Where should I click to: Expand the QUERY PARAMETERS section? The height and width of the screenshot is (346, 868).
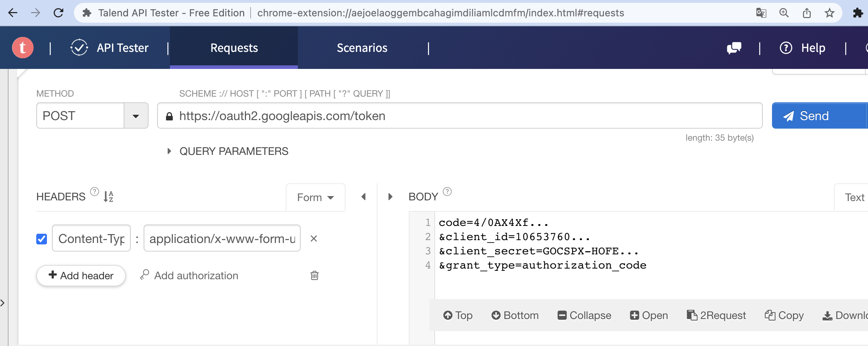click(x=228, y=151)
